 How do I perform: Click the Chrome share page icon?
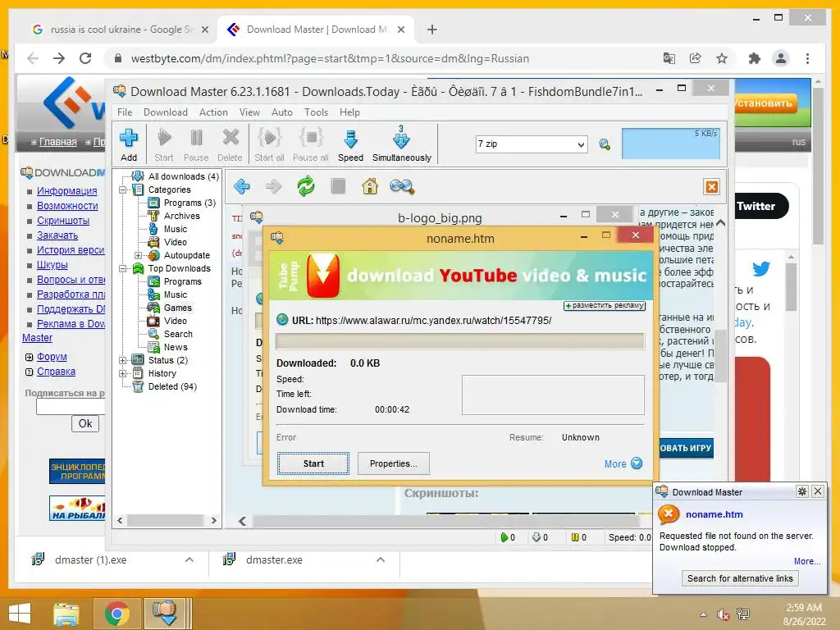click(x=696, y=58)
